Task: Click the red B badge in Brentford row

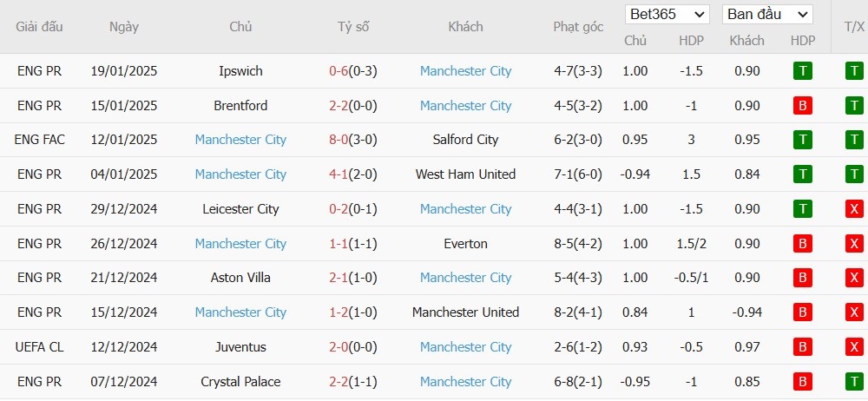Action: click(802, 105)
